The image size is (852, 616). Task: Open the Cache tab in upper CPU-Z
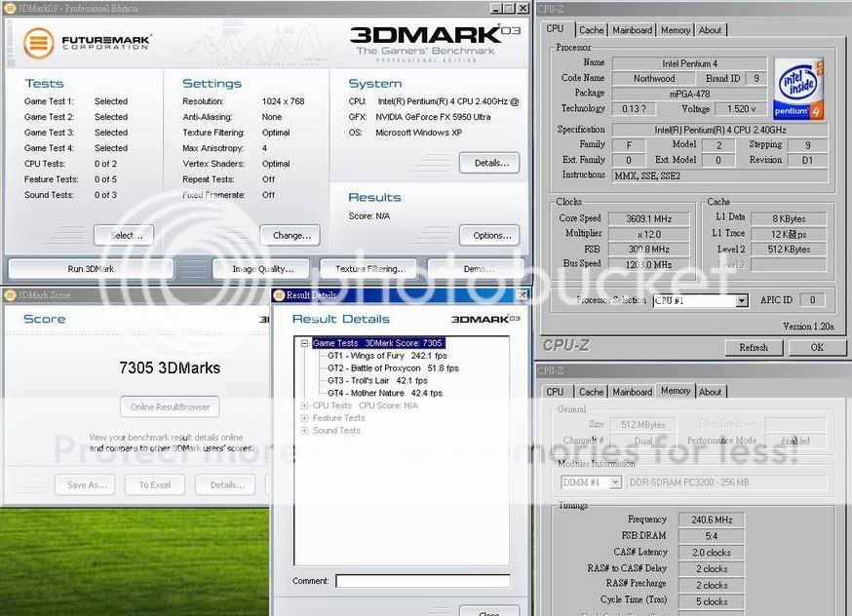click(591, 30)
